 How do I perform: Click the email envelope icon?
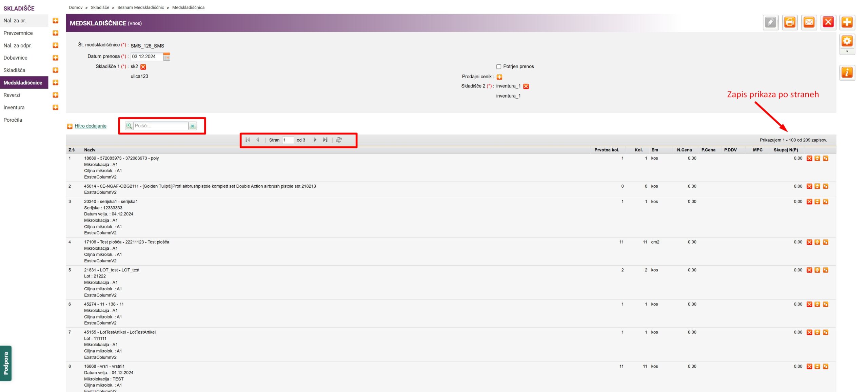809,22
